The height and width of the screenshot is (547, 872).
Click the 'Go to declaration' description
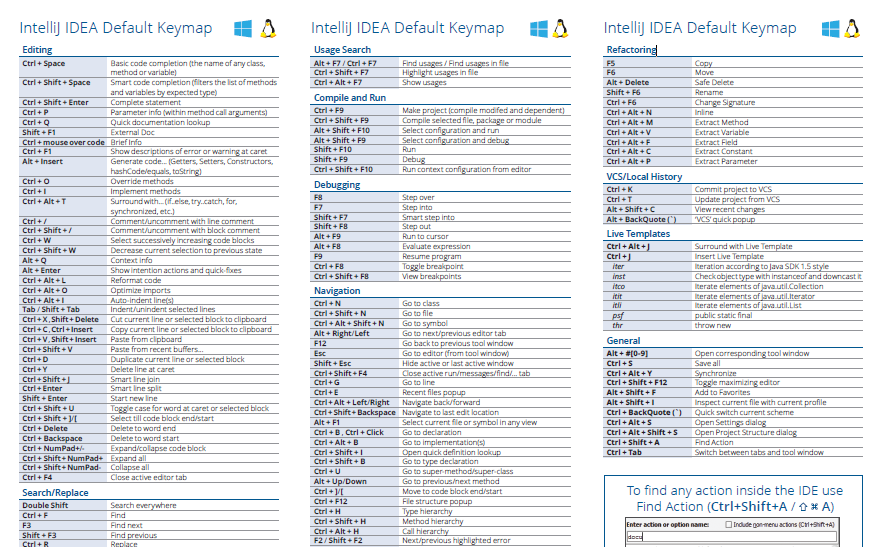[x=432, y=432]
